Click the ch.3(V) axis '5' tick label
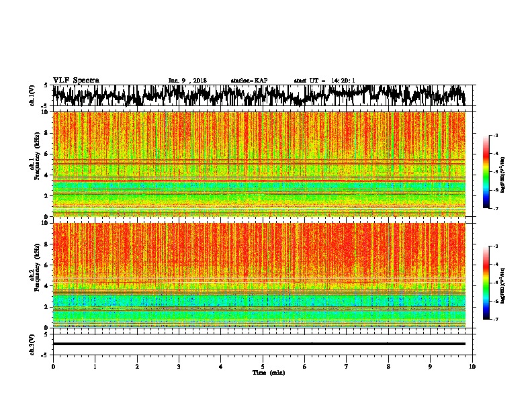The width and height of the screenshot is (532, 411). [46, 334]
